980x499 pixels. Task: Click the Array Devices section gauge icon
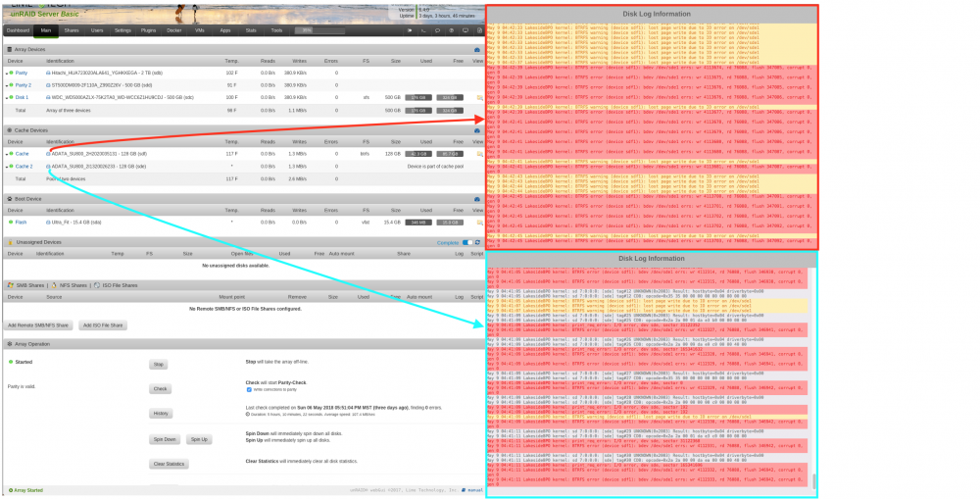coord(477,49)
